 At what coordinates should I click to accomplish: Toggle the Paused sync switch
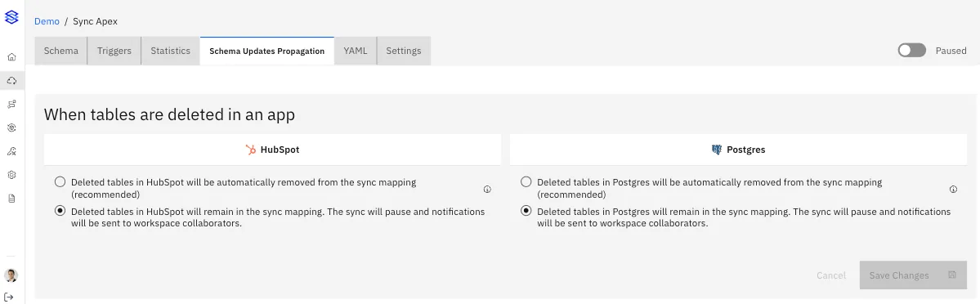[x=912, y=51]
